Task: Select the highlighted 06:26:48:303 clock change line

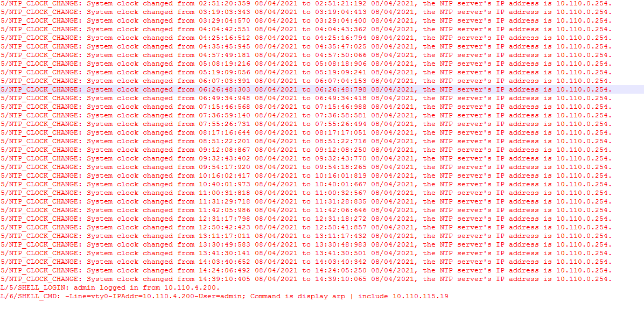Action: pos(322,89)
